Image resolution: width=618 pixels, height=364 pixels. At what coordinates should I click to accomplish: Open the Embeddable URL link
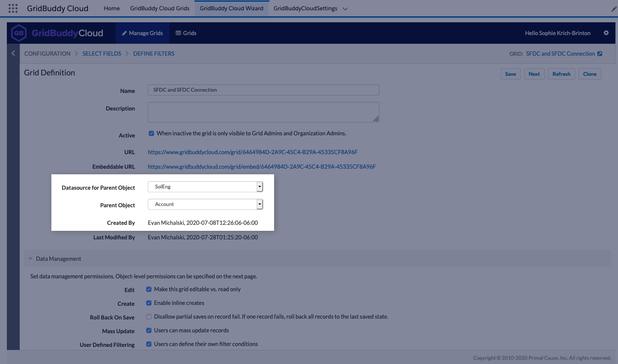tap(262, 167)
